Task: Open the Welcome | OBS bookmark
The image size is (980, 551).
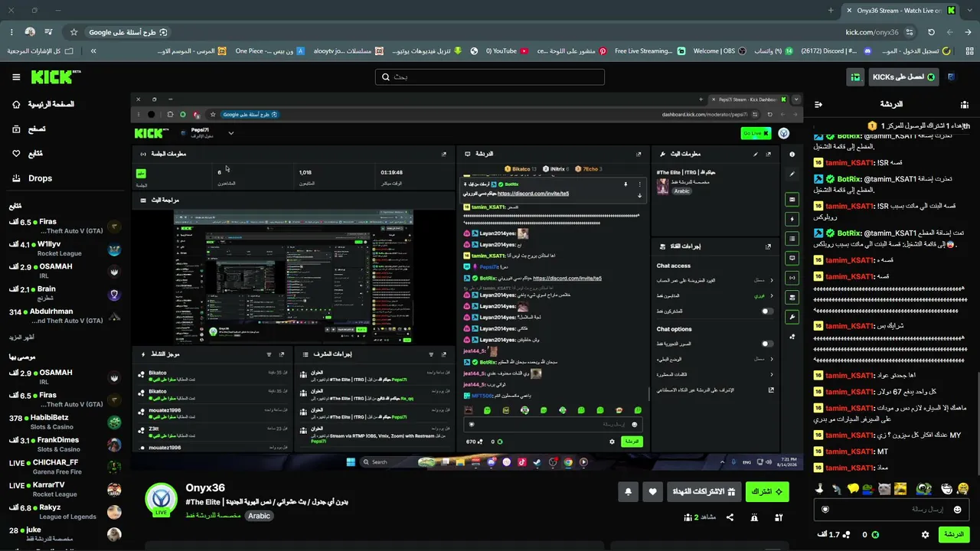Action: tap(719, 51)
